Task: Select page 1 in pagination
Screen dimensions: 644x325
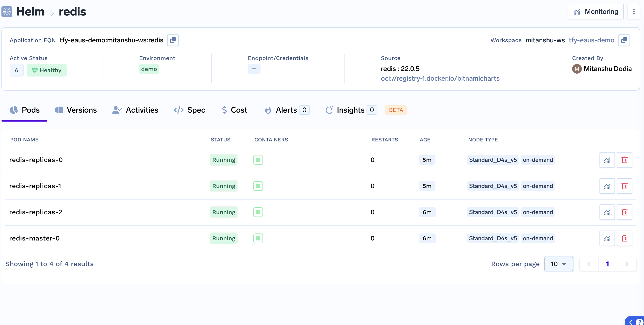Action: point(607,264)
